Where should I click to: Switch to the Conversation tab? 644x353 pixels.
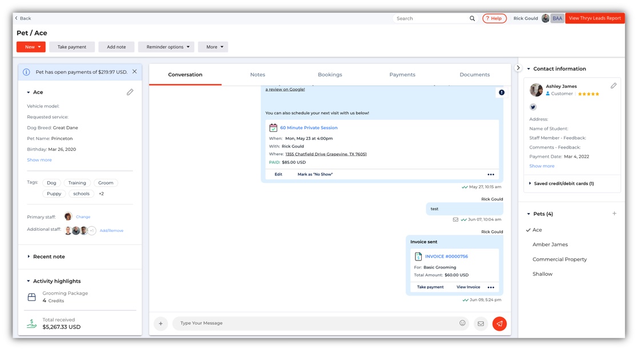click(x=185, y=75)
